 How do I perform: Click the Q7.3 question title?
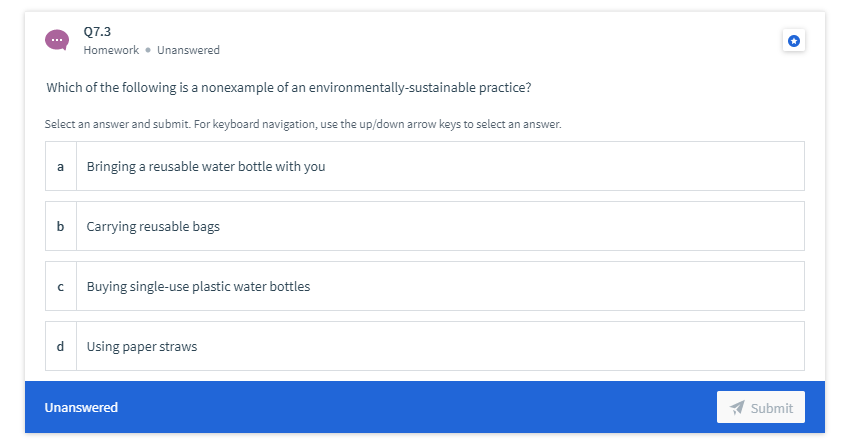(x=97, y=32)
